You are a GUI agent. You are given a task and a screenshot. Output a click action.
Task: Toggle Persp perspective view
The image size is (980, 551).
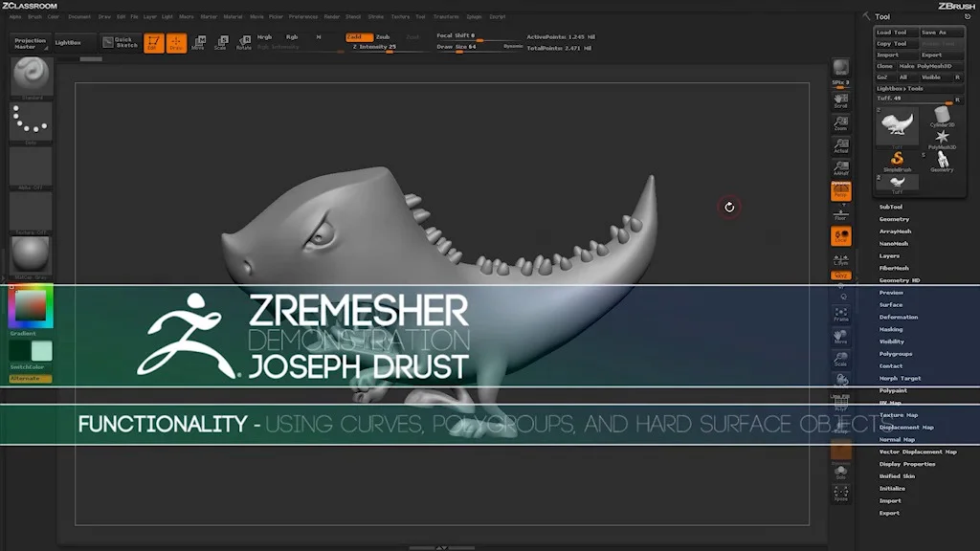click(840, 190)
